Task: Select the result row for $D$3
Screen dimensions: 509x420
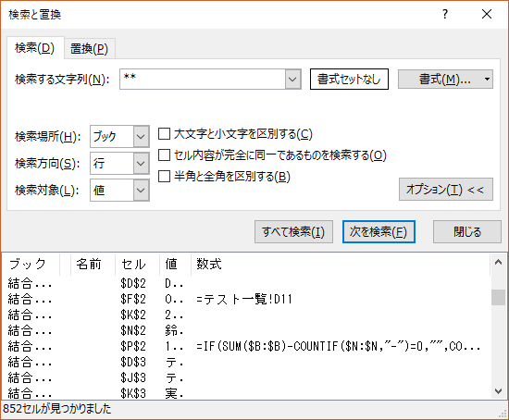Action: pyautogui.click(x=247, y=362)
